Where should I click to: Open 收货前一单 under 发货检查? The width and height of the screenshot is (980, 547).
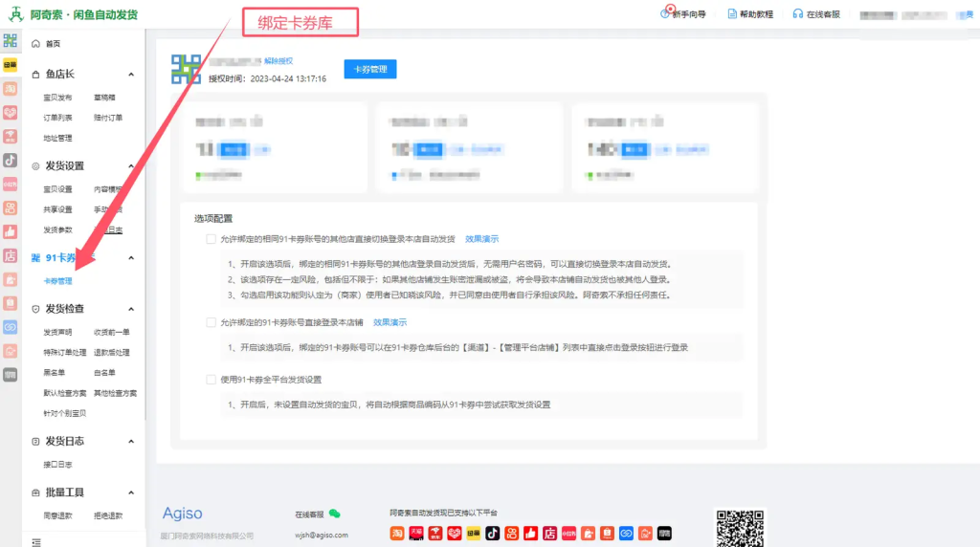tap(112, 332)
